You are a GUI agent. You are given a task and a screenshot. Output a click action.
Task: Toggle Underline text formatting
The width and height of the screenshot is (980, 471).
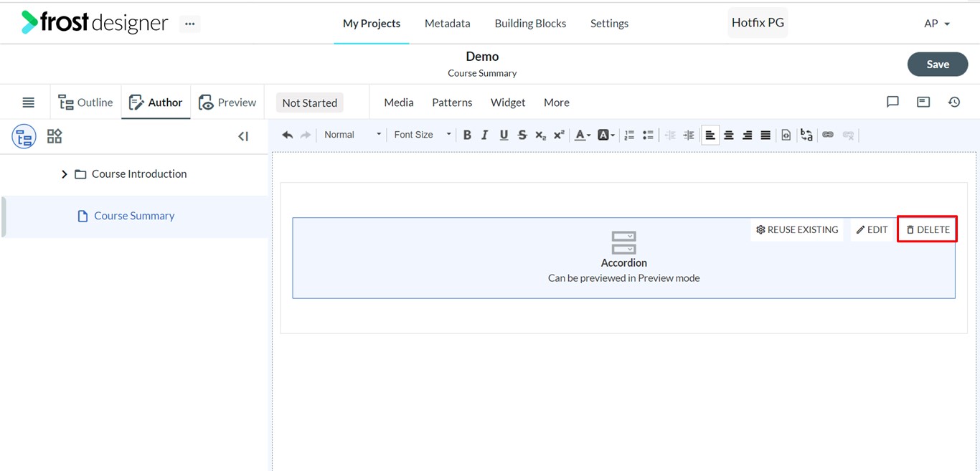click(504, 135)
